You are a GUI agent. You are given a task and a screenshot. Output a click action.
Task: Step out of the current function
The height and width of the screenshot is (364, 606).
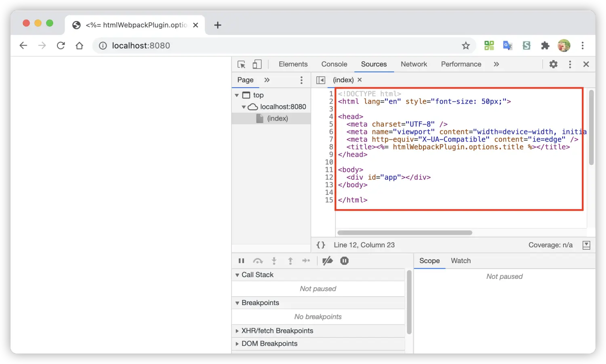pos(290,261)
